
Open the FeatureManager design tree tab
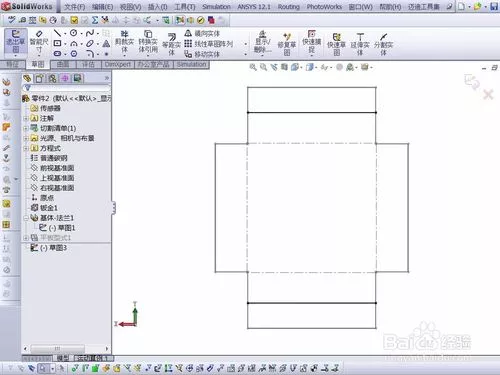tap(27, 78)
